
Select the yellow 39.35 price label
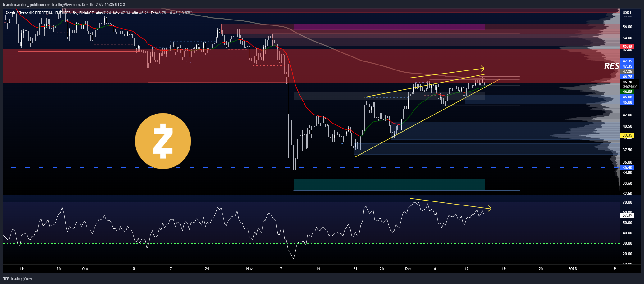point(627,135)
